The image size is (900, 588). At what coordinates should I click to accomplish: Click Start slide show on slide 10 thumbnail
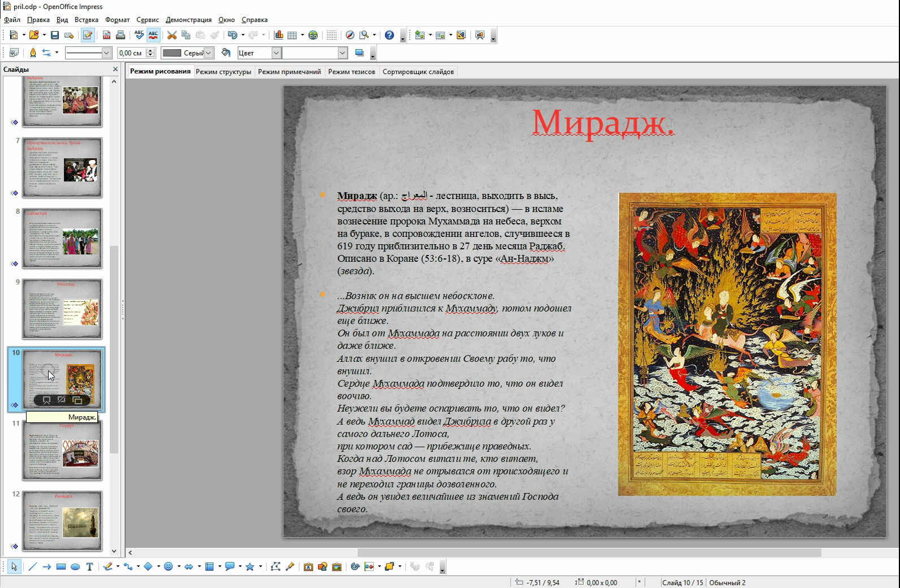coord(46,400)
